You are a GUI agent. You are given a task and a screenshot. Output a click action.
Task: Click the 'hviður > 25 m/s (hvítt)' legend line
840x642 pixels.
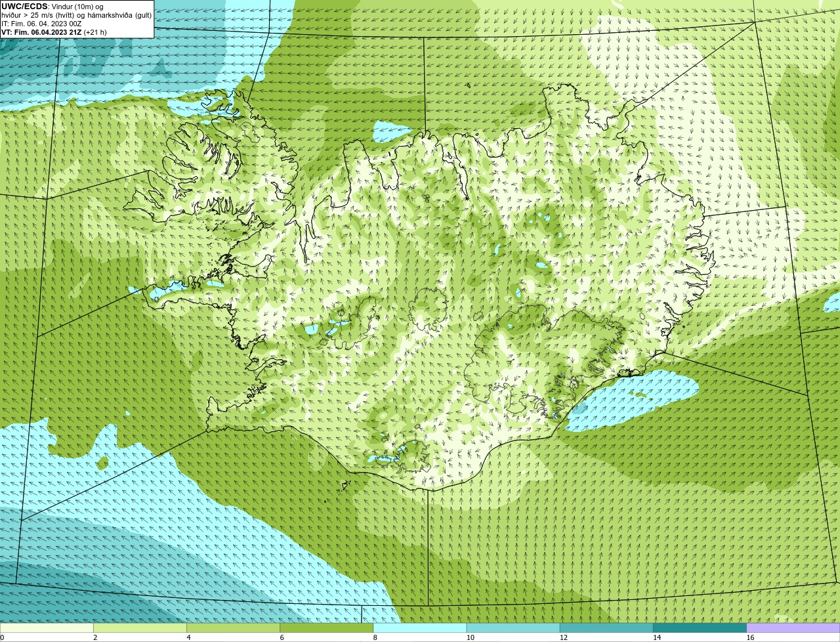(77, 15)
